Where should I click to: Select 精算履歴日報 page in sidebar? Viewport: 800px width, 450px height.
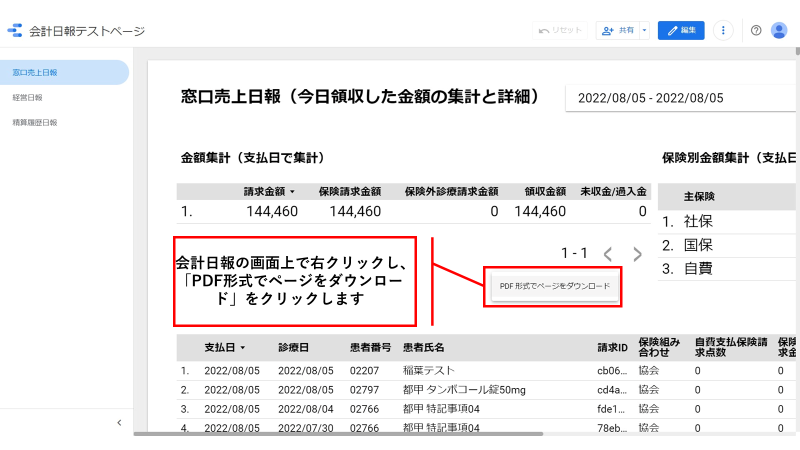coord(35,123)
